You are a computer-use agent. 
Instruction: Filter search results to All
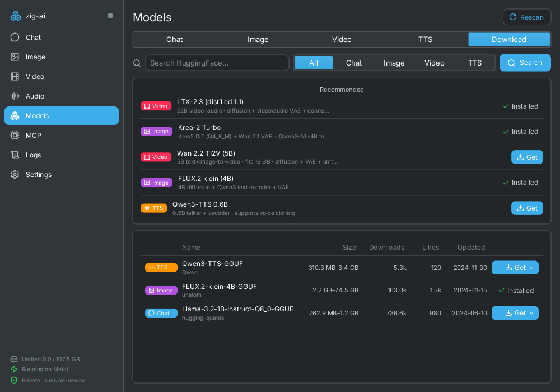[x=314, y=63]
